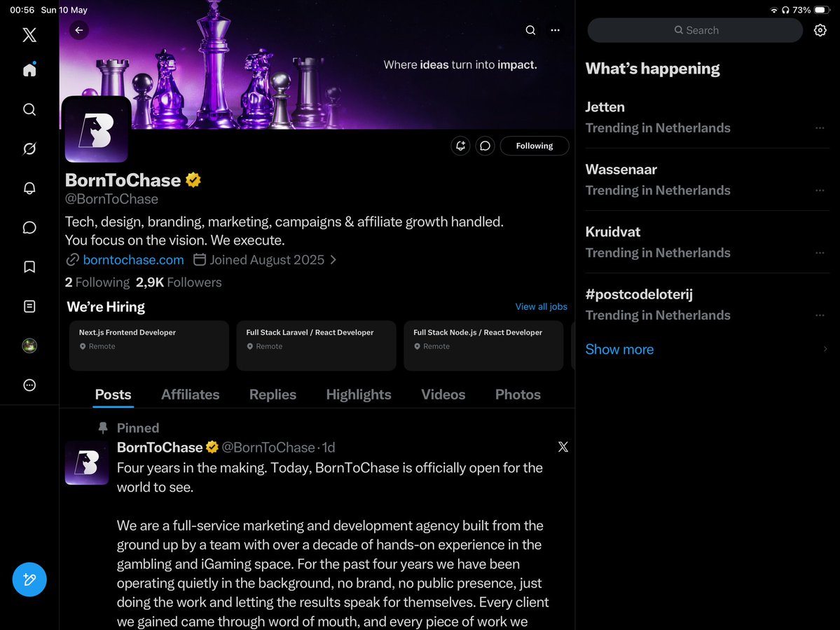Search this profile's posts icon

point(530,30)
